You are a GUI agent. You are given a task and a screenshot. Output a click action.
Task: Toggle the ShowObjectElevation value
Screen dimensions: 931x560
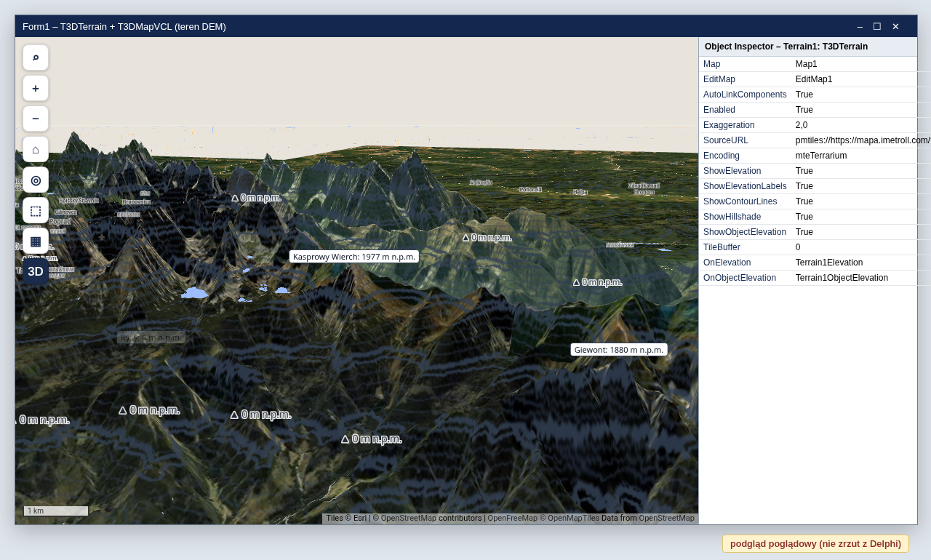[804, 232]
